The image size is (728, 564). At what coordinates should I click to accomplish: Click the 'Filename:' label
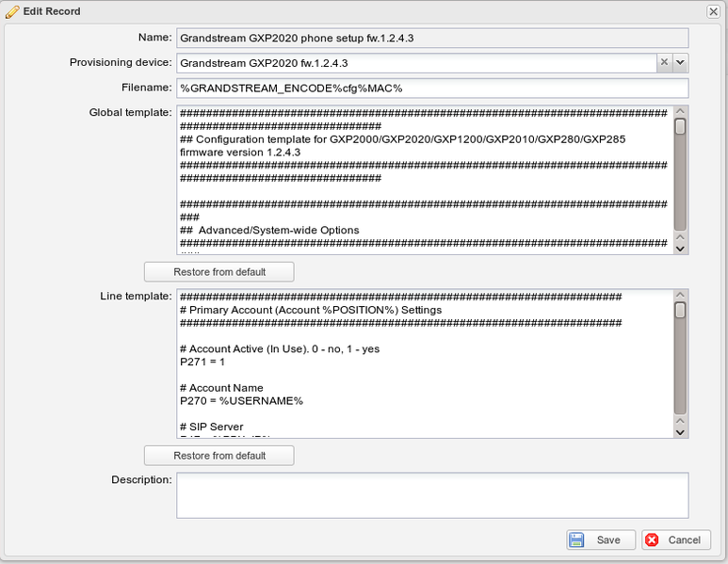click(147, 88)
